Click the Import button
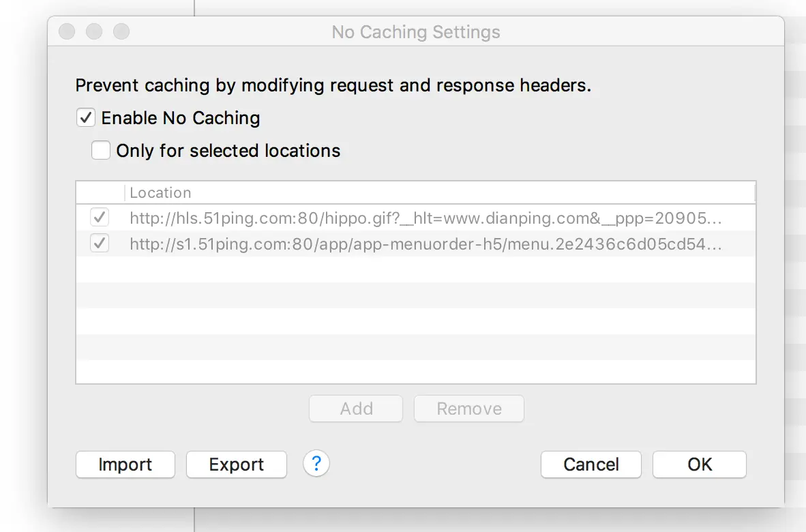The width and height of the screenshot is (806, 532). (125, 464)
